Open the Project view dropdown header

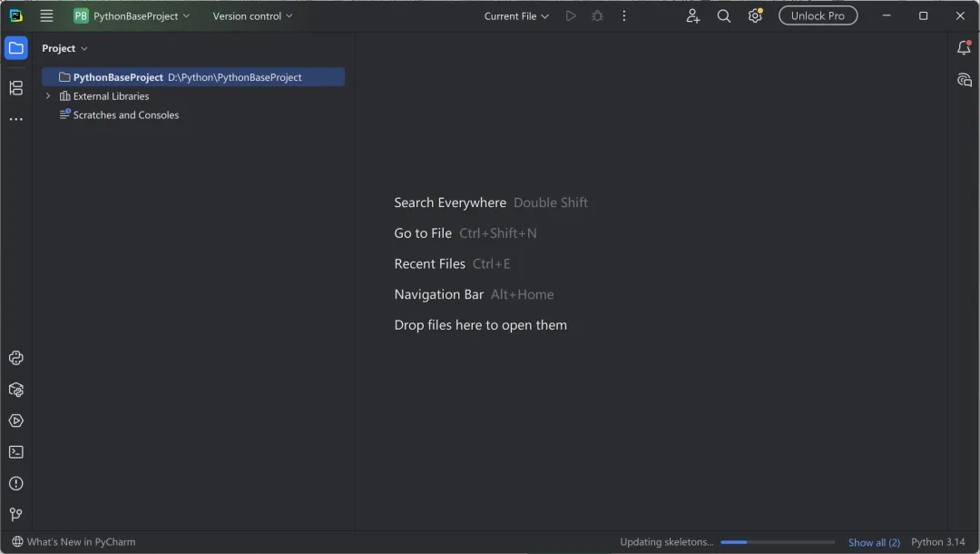(64, 48)
